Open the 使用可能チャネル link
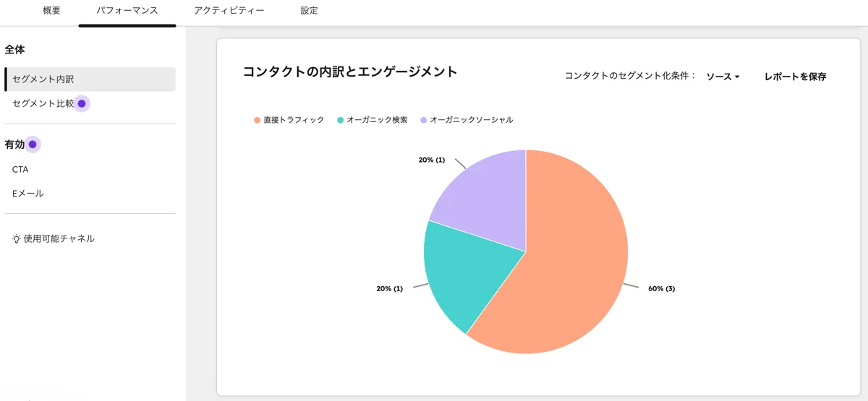The height and width of the screenshot is (401, 868). pos(59,238)
